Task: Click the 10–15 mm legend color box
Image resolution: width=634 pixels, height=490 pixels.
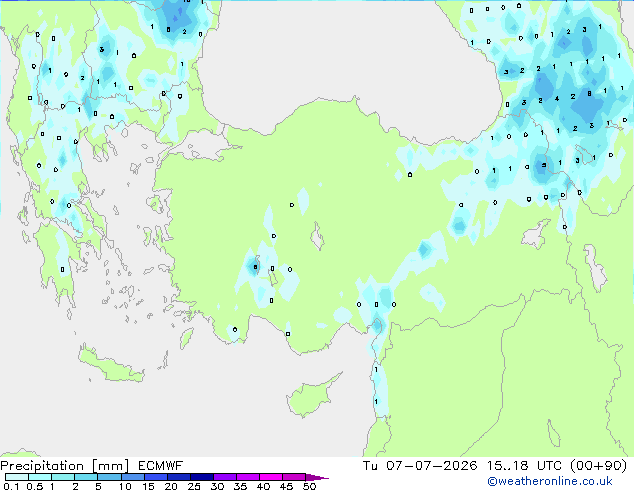Action: point(132,477)
